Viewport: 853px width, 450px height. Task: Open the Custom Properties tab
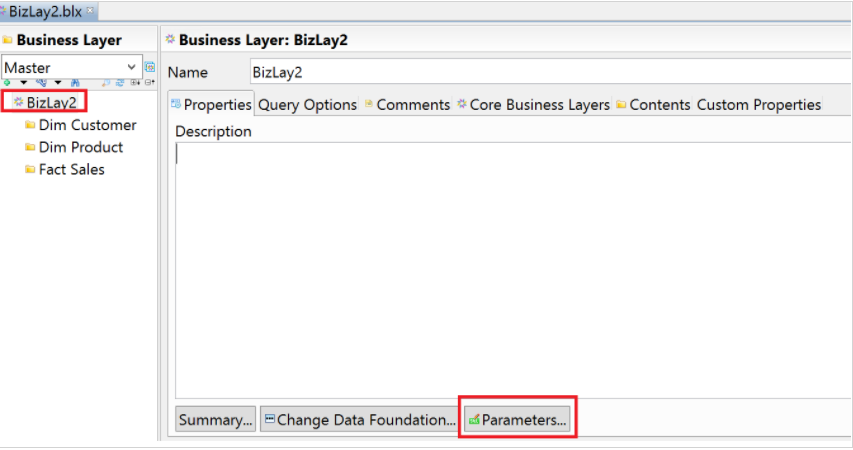pos(759,104)
